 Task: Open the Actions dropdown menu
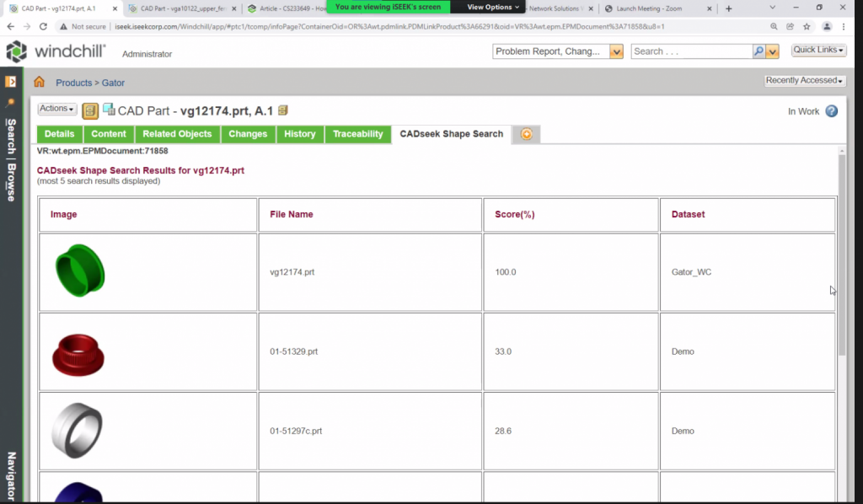point(57,109)
